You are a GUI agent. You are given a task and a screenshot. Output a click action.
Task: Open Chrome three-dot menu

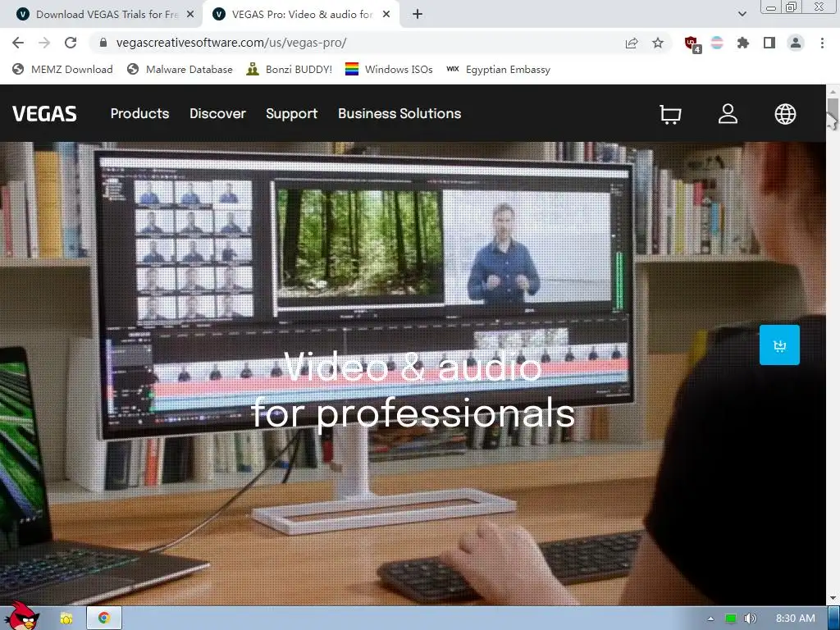coord(822,43)
